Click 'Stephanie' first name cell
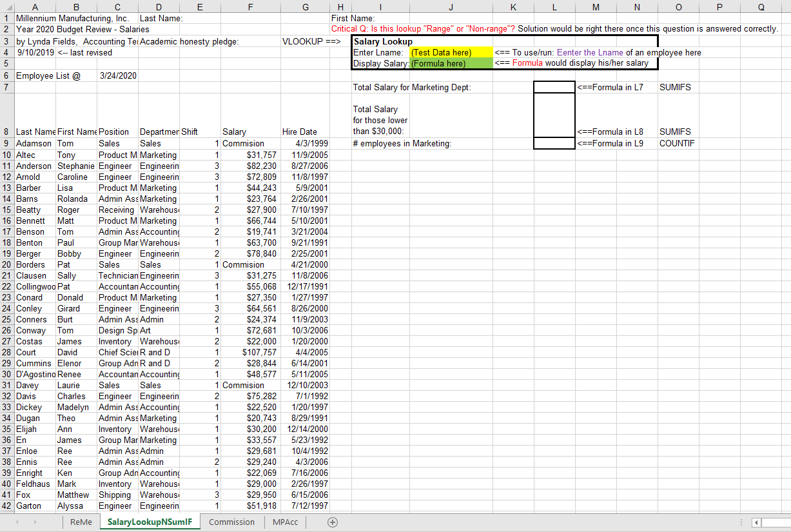The height and width of the screenshot is (532, 791). tap(76, 166)
